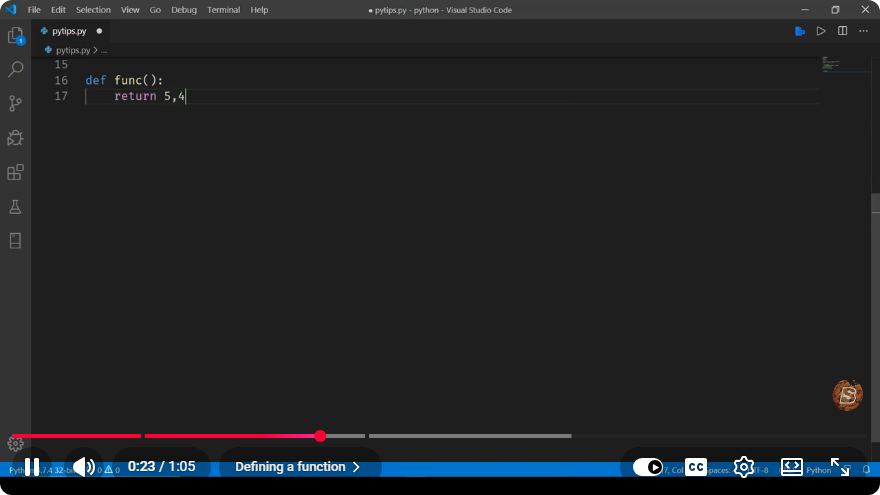Screen dimensions: 880x495
Task: Click line number 15 in the gutter
Action: click(61, 65)
